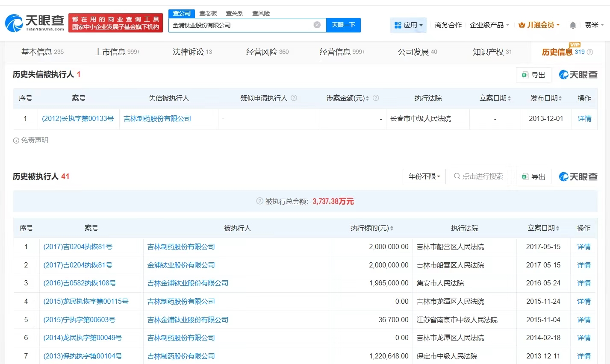Open the 法律诉讼 tab

pyautogui.click(x=192, y=52)
